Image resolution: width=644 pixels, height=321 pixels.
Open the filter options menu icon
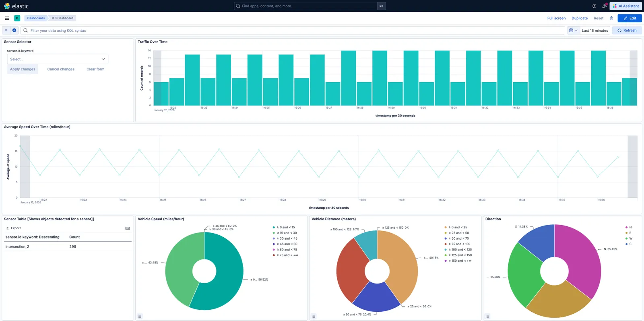pyautogui.click(x=6, y=30)
